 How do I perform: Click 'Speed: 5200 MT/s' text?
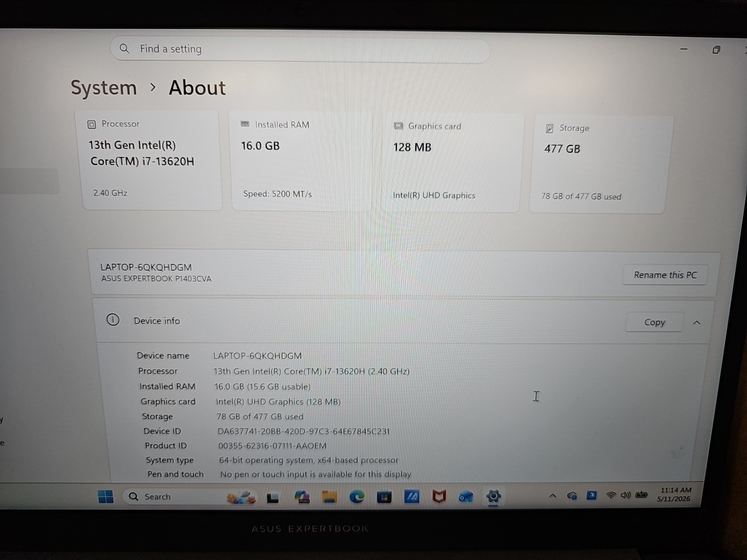tap(278, 194)
